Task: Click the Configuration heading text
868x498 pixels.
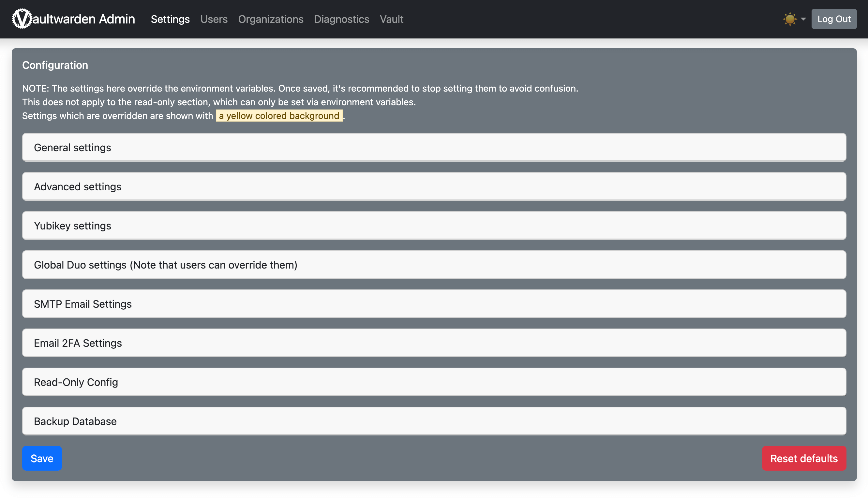Action: (55, 65)
